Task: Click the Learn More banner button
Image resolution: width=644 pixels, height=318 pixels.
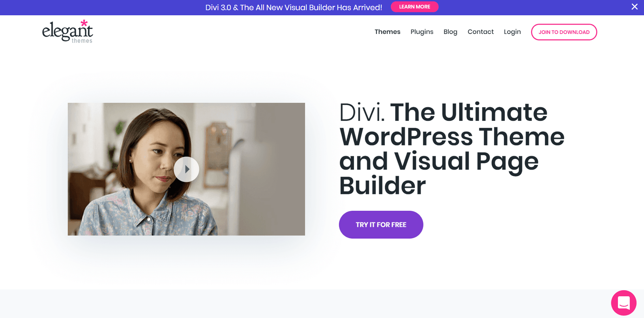Action: [x=415, y=7]
